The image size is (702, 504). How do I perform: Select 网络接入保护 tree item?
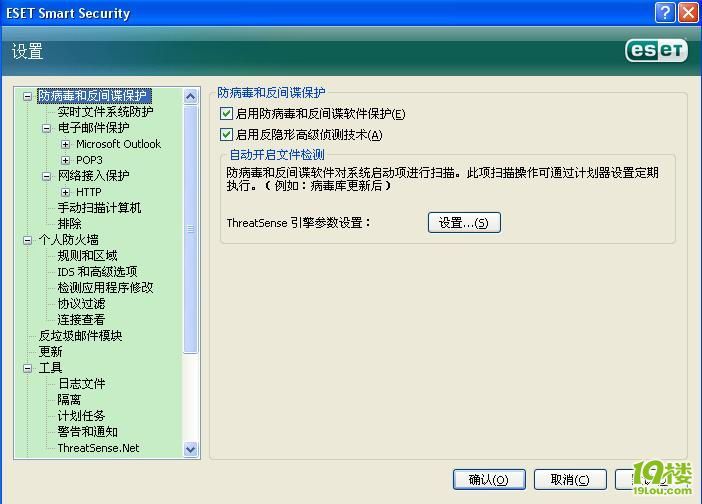pyautogui.click(x=94, y=175)
